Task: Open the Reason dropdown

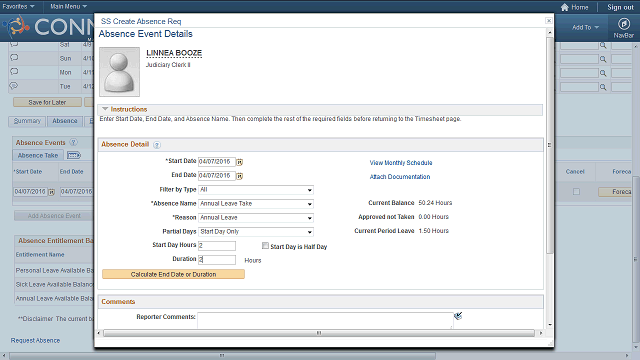Action: pos(256,218)
